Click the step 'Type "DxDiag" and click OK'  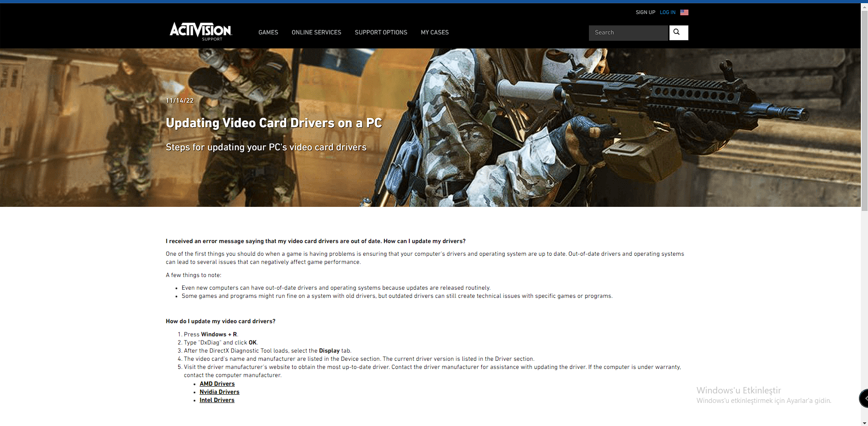(221, 343)
